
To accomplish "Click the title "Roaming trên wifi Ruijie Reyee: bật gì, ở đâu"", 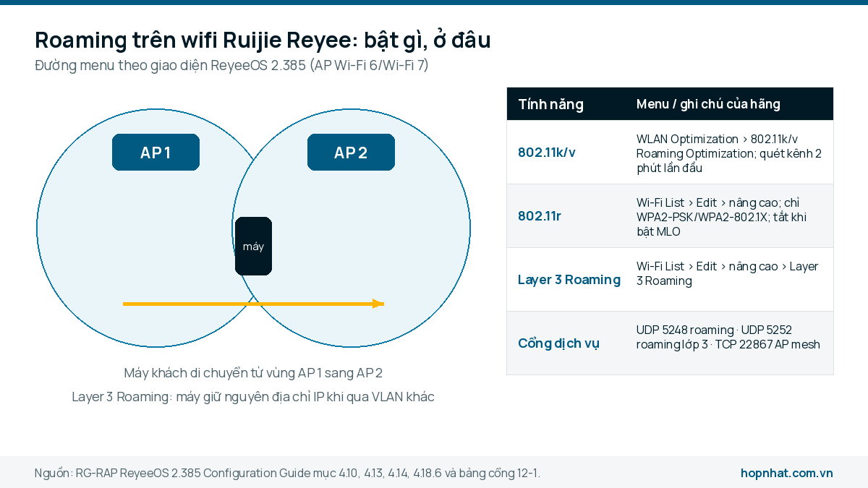I will coord(263,40).
